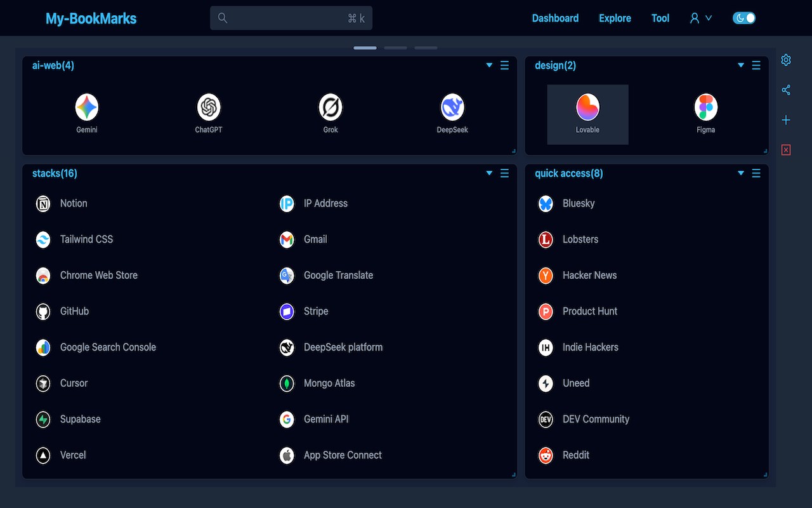Open the user account dropdown
812x508 pixels.
pyautogui.click(x=701, y=18)
